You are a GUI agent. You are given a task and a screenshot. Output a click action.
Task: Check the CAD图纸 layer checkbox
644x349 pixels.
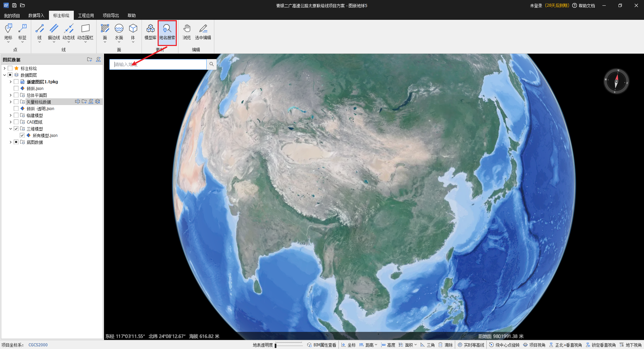[16, 122]
